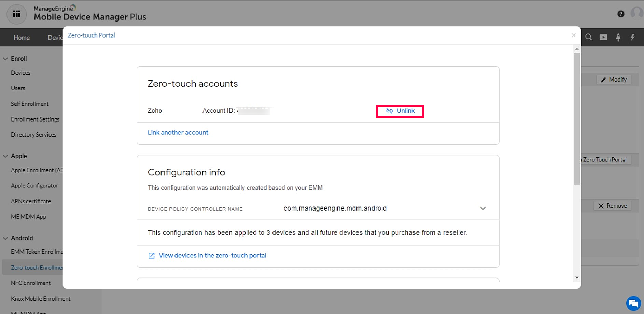Screen dimensions: 644x314
Task: Select Self Enrollment in sidebar
Action: pyautogui.click(x=30, y=104)
